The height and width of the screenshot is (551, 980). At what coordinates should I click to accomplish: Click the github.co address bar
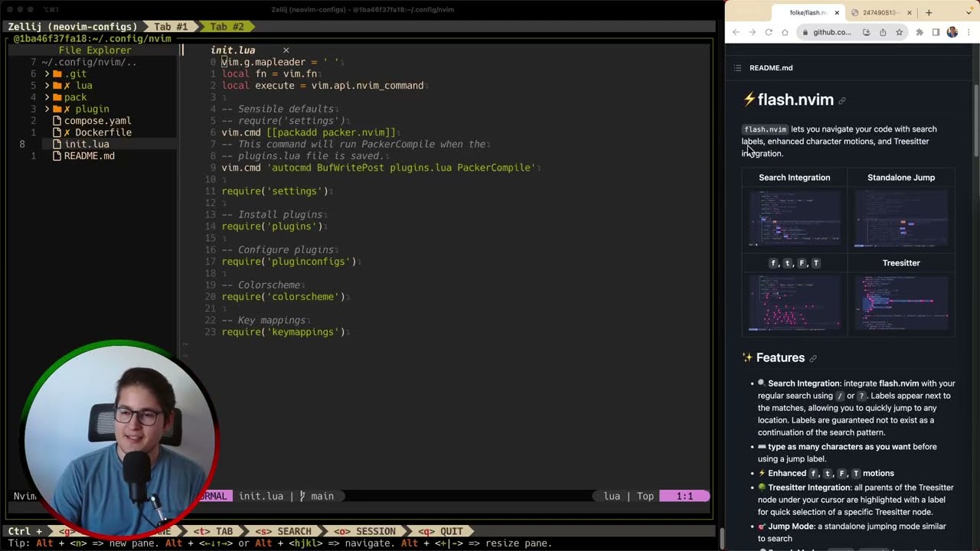tap(831, 32)
